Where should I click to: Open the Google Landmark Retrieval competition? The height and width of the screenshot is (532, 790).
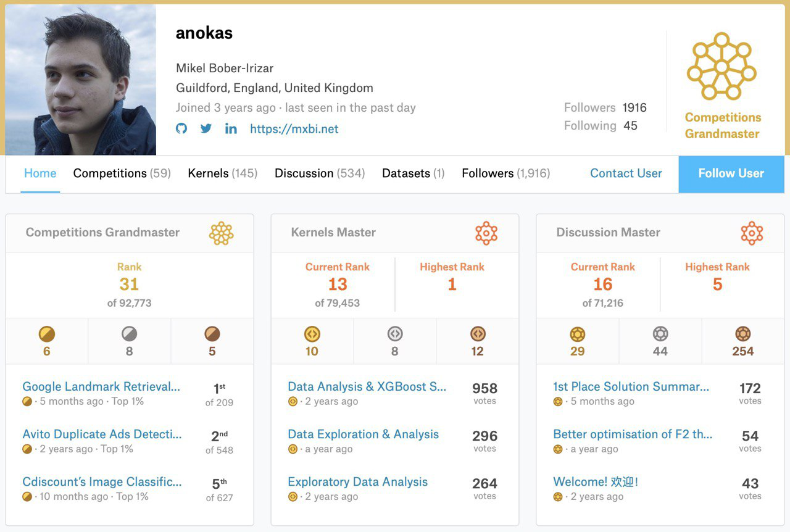click(x=101, y=387)
